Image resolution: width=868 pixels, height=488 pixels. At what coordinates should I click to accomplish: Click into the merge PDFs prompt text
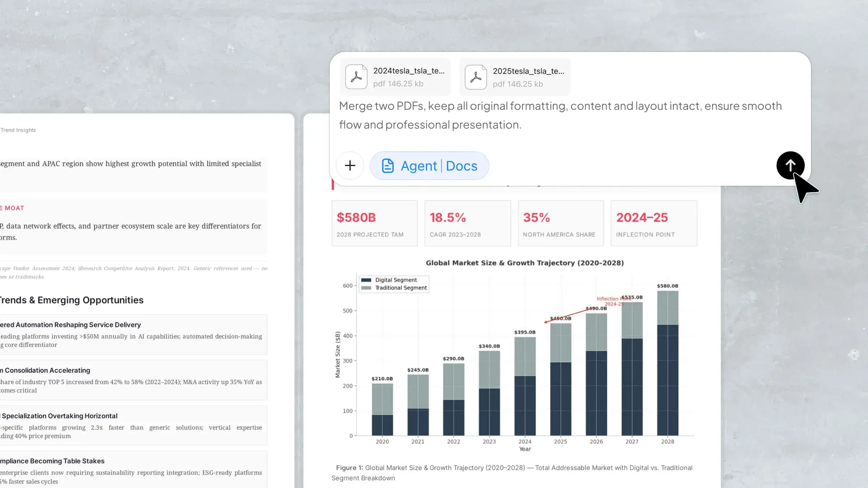point(560,115)
